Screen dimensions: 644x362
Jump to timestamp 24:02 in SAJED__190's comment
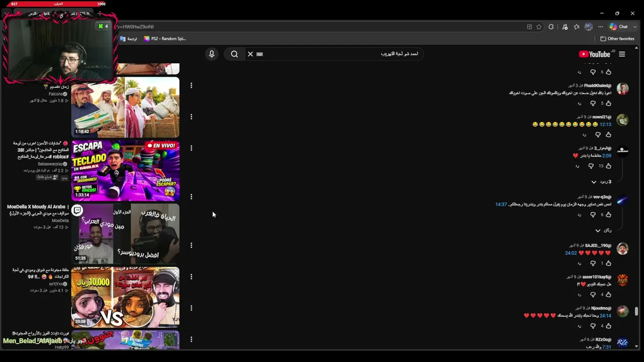tap(571, 253)
